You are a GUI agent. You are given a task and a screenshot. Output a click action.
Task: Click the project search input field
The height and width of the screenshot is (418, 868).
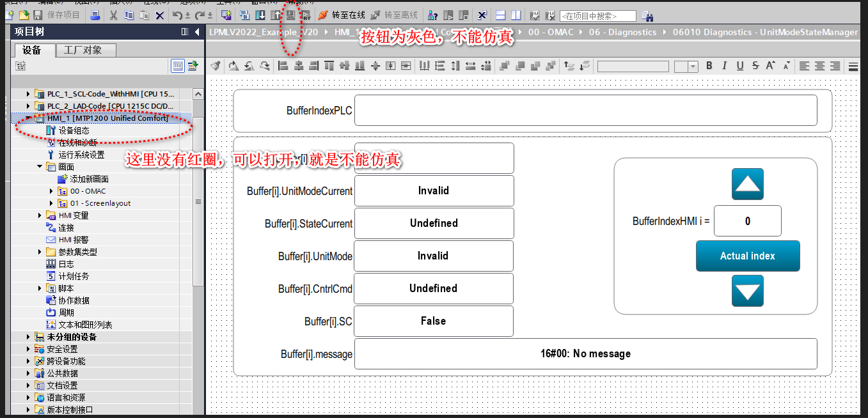click(x=597, y=15)
